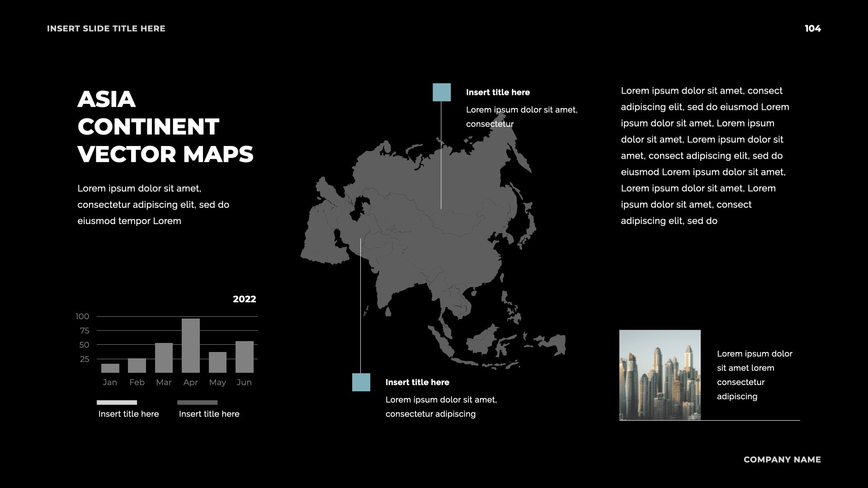Click the lower blue square map marker
Image resolution: width=868 pixels, height=488 pixels.
(x=361, y=382)
